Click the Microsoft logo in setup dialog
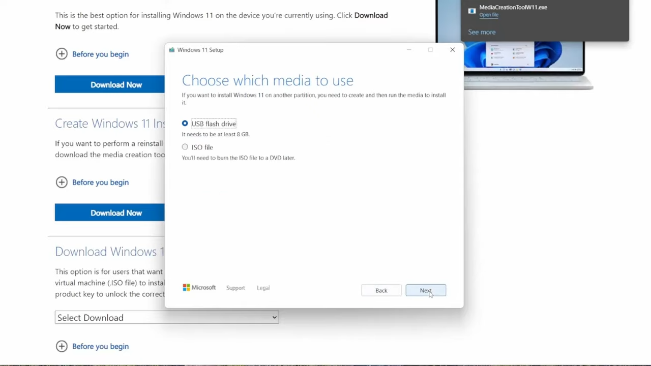Screen dimensions: 651x366 coord(199,287)
